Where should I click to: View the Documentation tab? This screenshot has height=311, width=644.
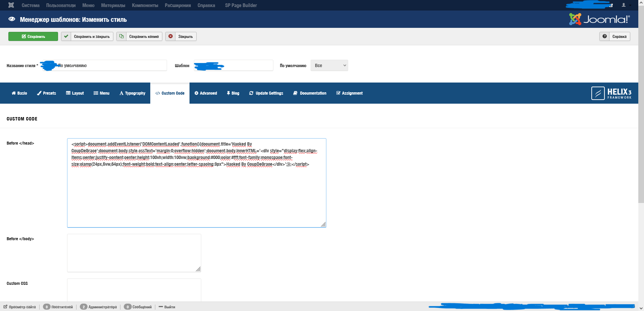point(310,93)
